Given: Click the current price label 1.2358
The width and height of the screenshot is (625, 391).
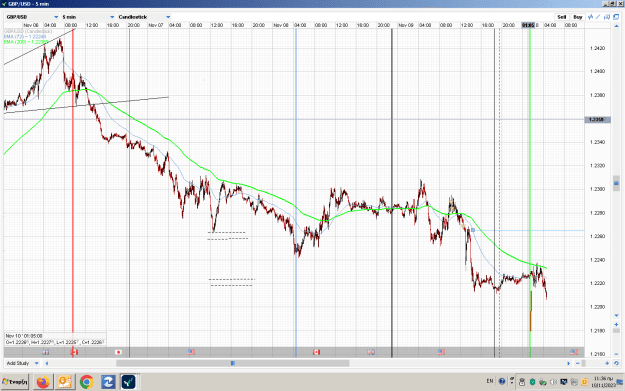Looking at the screenshot, I should coord(597,120).
